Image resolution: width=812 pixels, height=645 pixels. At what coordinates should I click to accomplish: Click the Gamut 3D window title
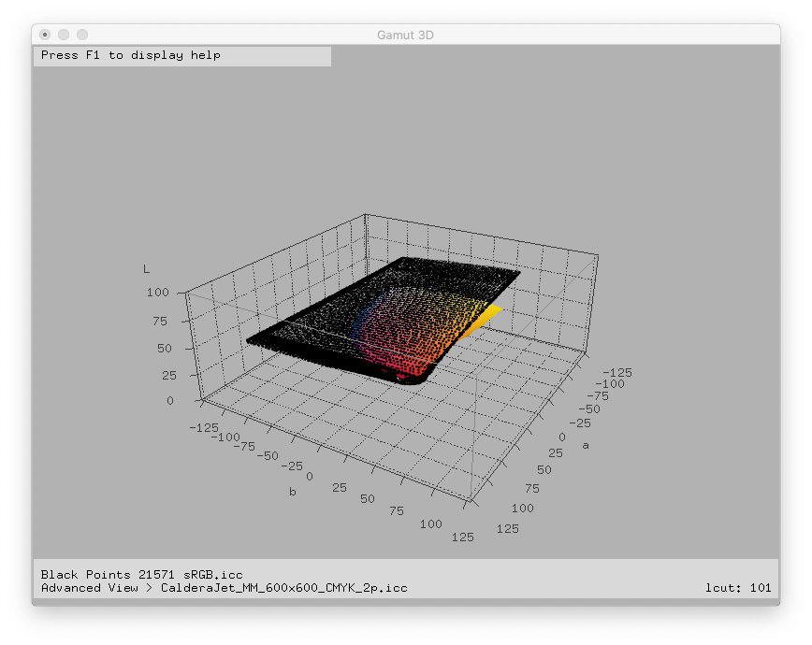pyautogui.click(x=405, y=35)
